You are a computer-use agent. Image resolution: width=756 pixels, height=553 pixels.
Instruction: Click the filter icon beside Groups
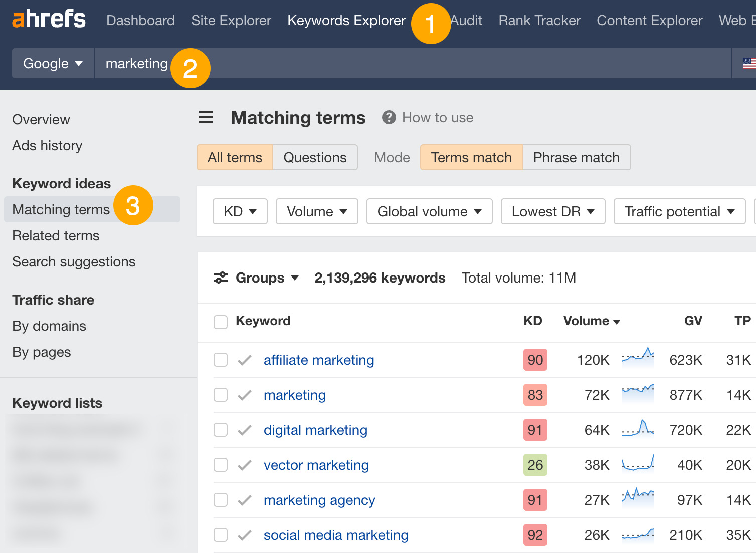[220, 278]
